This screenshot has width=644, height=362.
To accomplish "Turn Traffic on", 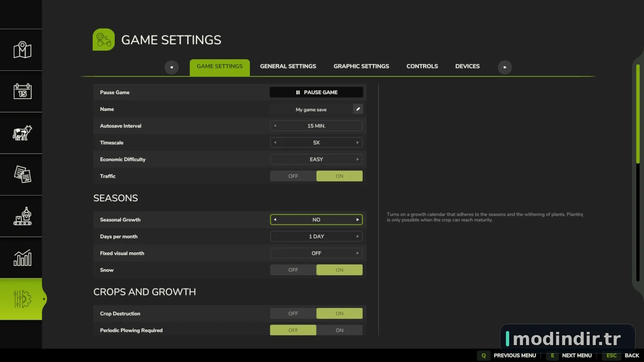I will pyautogui.click(x=339, y=176).
